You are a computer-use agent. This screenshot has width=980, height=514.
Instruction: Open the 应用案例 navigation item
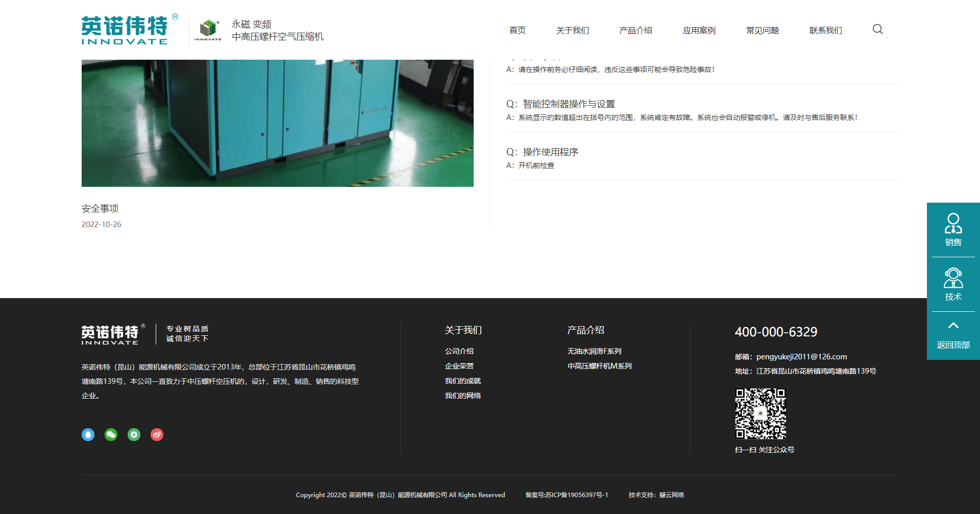pos(699,30)
